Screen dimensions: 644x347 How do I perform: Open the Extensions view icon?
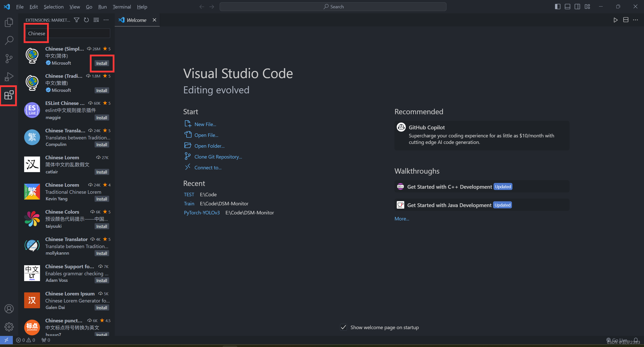click(9, 95)
